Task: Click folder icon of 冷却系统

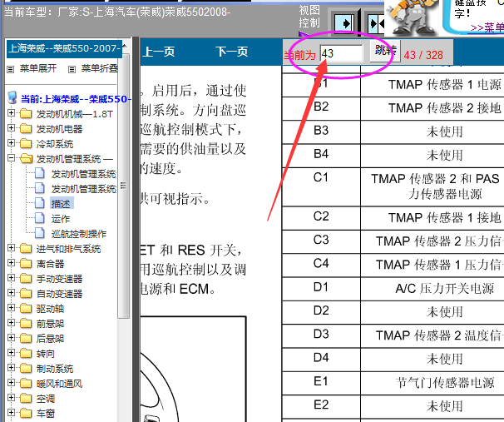Action: (26, 143)
